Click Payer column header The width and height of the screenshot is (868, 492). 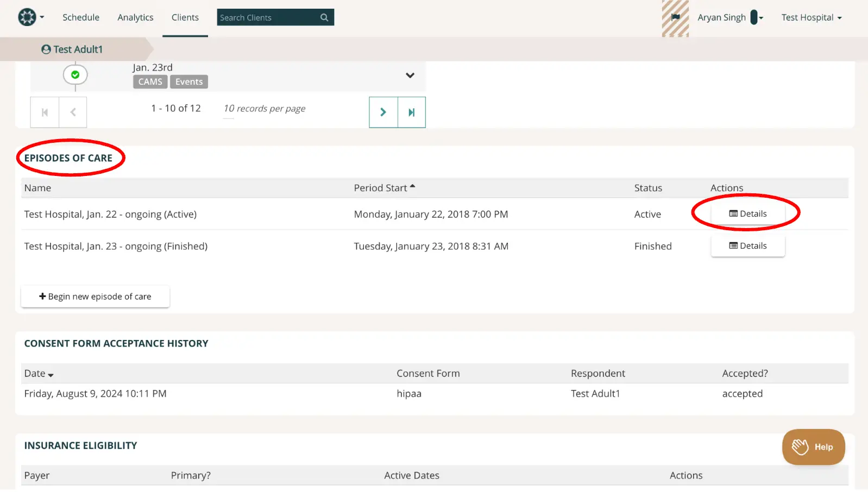click(37, 476)
